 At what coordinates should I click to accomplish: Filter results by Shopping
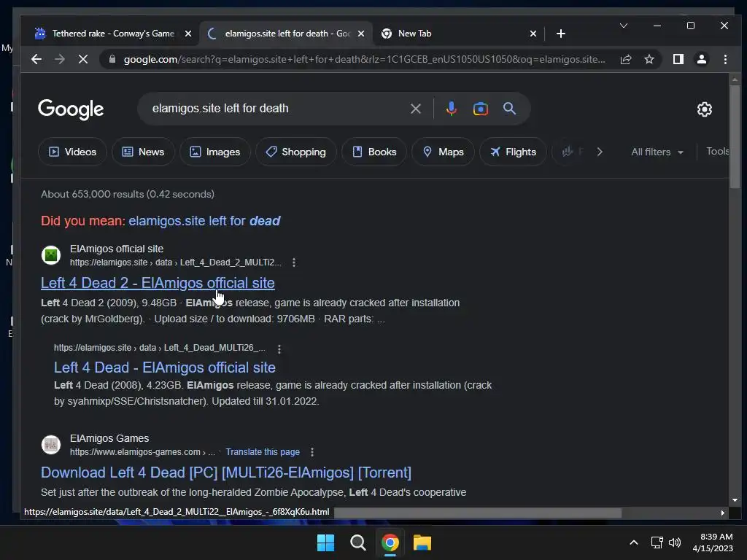(296, 152)
